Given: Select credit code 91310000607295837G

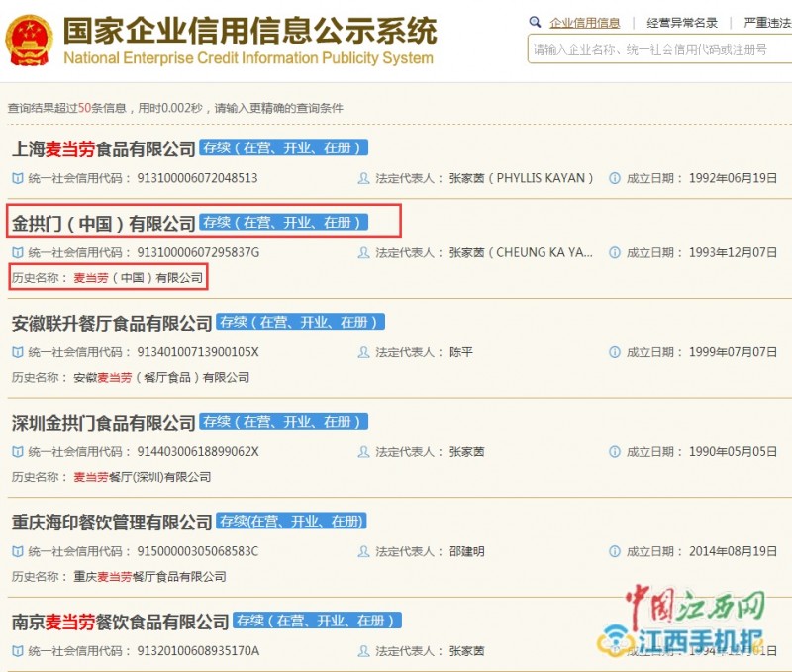Looking at the screenshot, I should [x=198, y=252].
